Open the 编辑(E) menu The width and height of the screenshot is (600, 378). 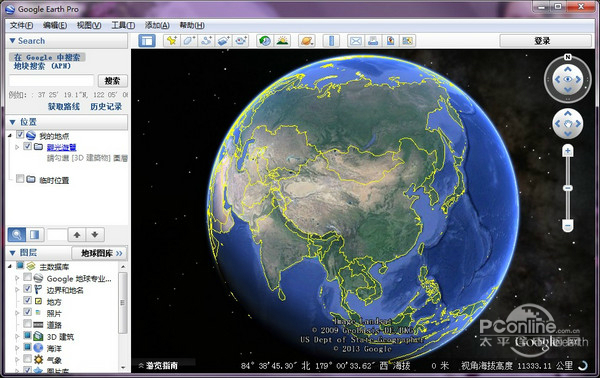[x=55, y=25]
